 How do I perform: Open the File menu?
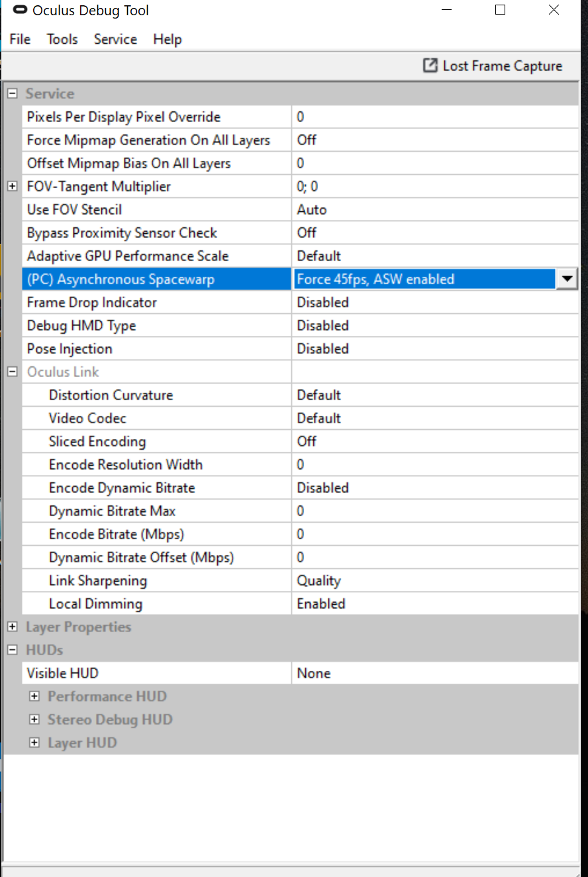20,39
